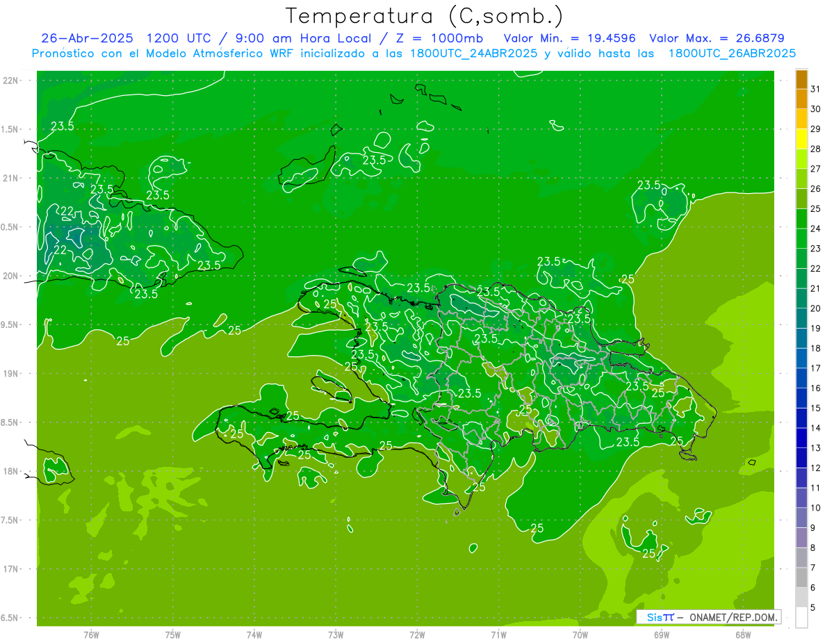Click the colorbar legend value '12'

point(816,468)
